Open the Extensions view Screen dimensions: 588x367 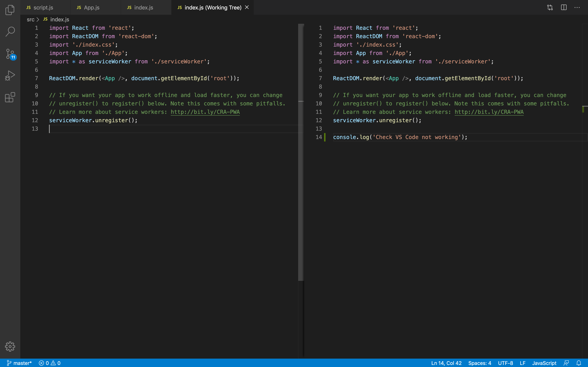pyautogui.click(x=10, y=97)
